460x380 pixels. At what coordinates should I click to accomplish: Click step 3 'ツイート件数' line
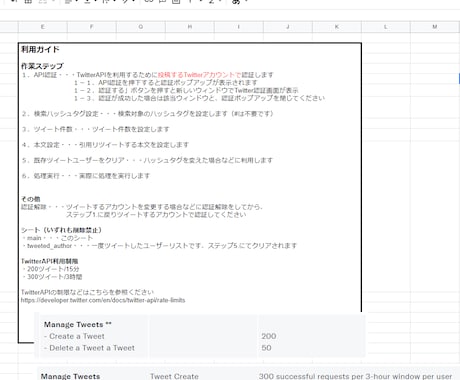click(x=96, y=129)
